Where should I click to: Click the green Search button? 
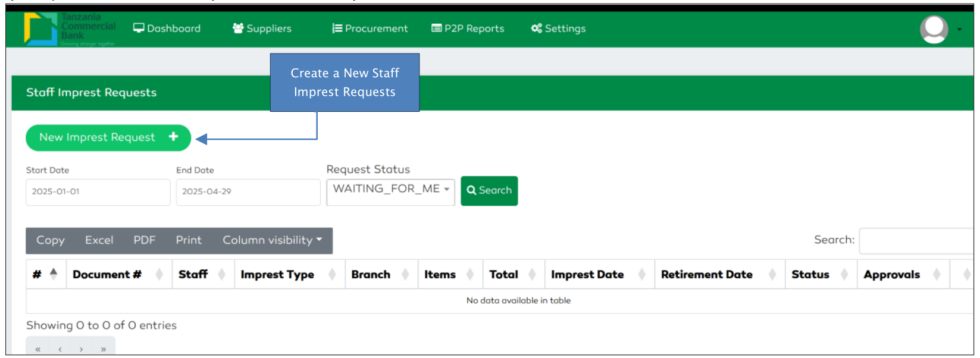[489, 191]
